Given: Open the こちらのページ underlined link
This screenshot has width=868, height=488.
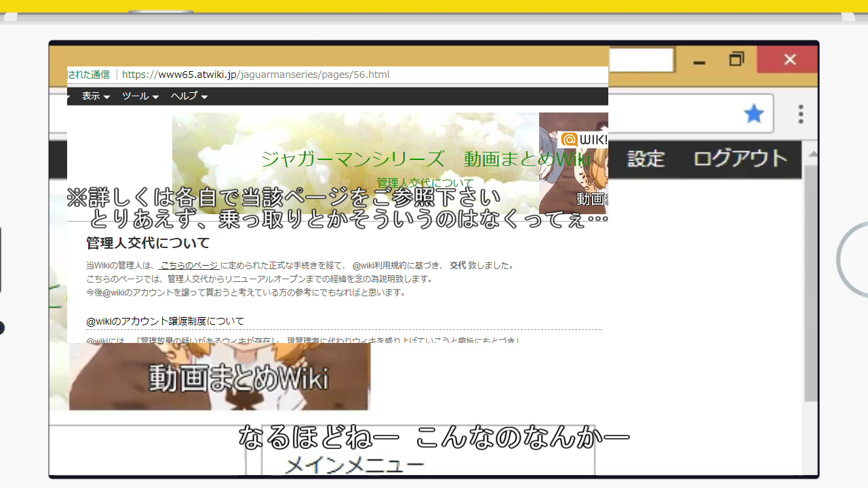Looking at the screenshot, I should (x=191, y=265).
